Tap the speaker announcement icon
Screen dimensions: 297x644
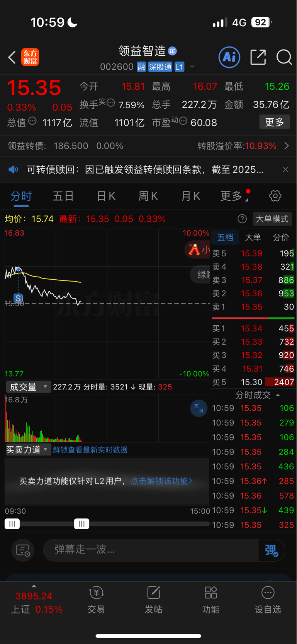14,169
